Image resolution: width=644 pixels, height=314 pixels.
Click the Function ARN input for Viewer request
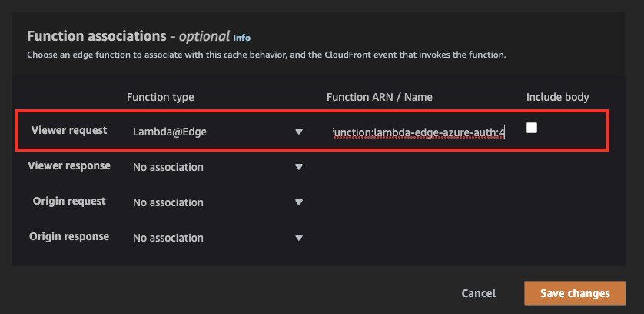click(x=419, y=132)
